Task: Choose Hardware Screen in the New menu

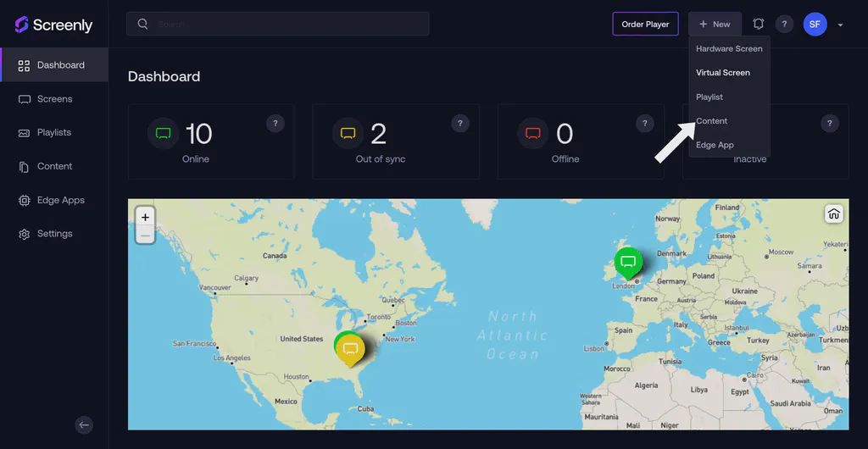Action: click(x=729, y=48)
